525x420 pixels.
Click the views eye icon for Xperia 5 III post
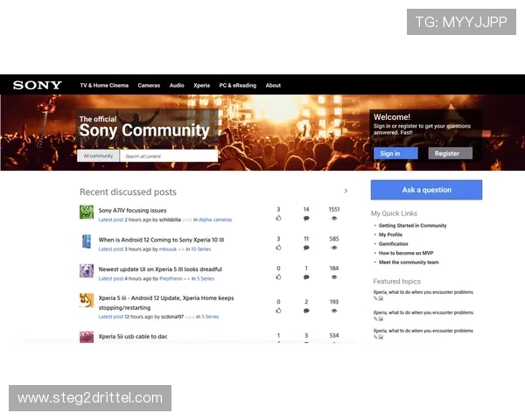334,278
